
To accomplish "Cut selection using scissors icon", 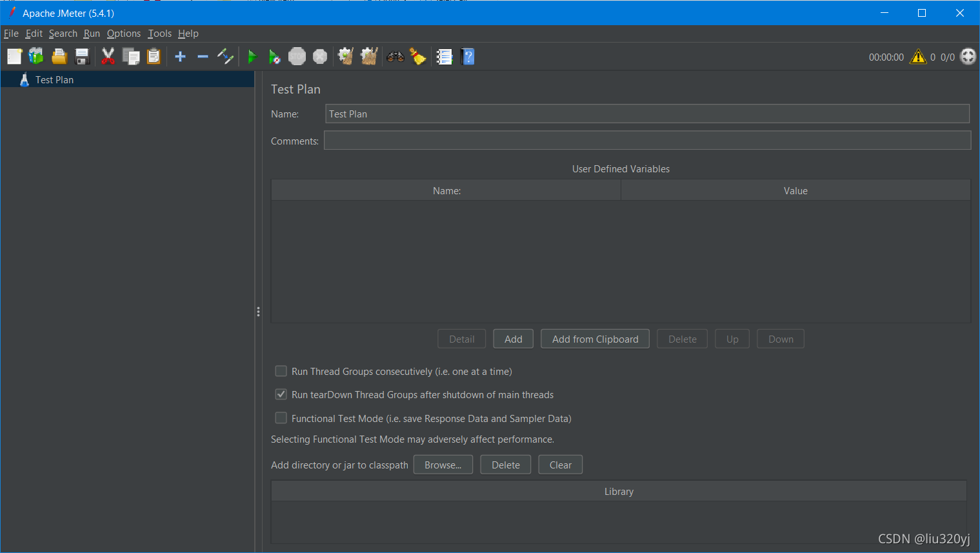I will (108, 57).
